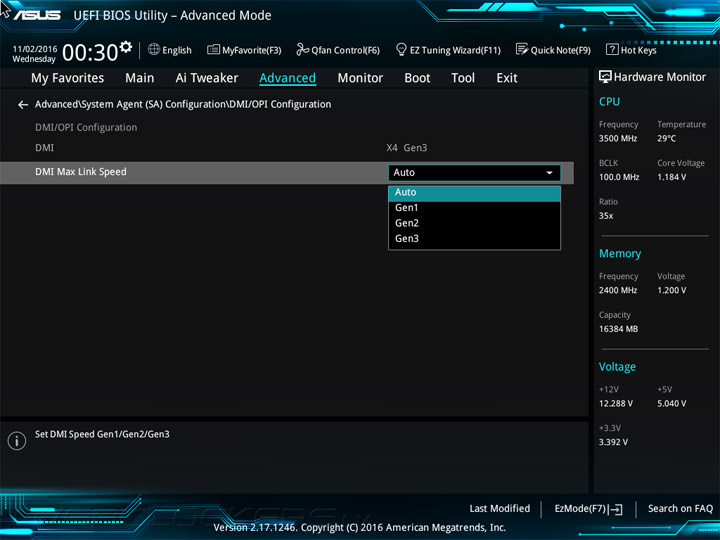Click the globe language icon
This screenshot has height=540, width=720.
pyautogui.click(x=154, y=49)
